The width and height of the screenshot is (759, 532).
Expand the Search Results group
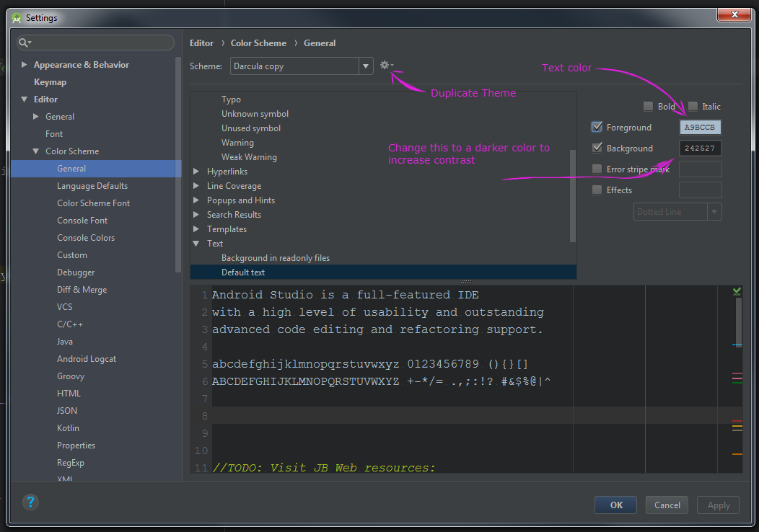[196, 214]
